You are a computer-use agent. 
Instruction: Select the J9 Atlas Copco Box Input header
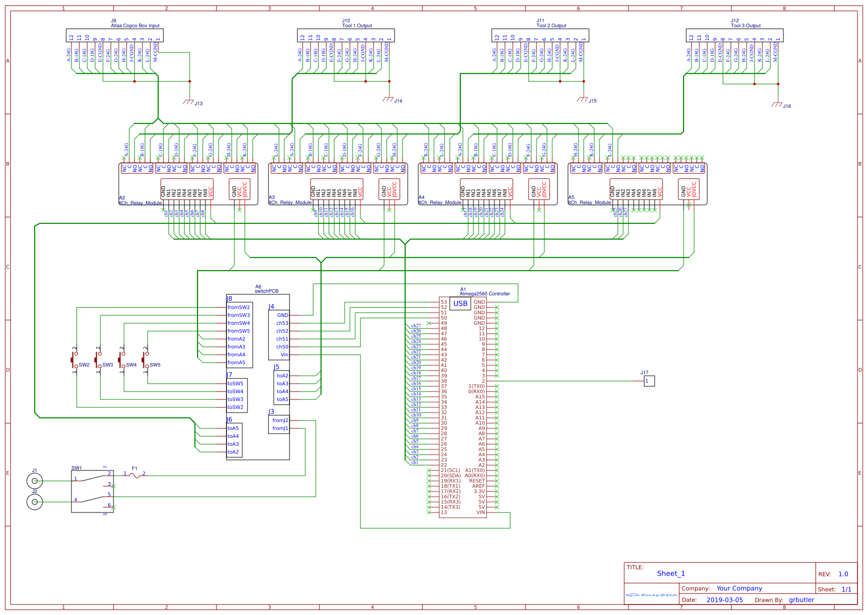point(115,35)
